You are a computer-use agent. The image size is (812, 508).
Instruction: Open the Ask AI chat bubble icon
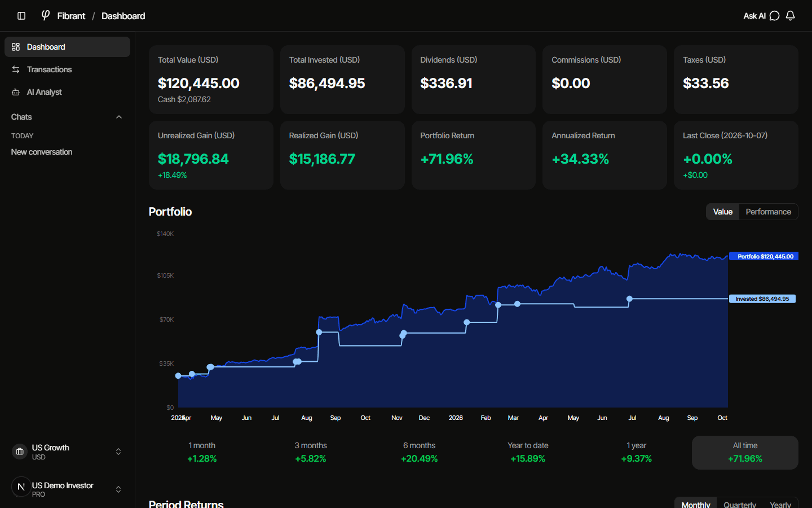point(775,16)
